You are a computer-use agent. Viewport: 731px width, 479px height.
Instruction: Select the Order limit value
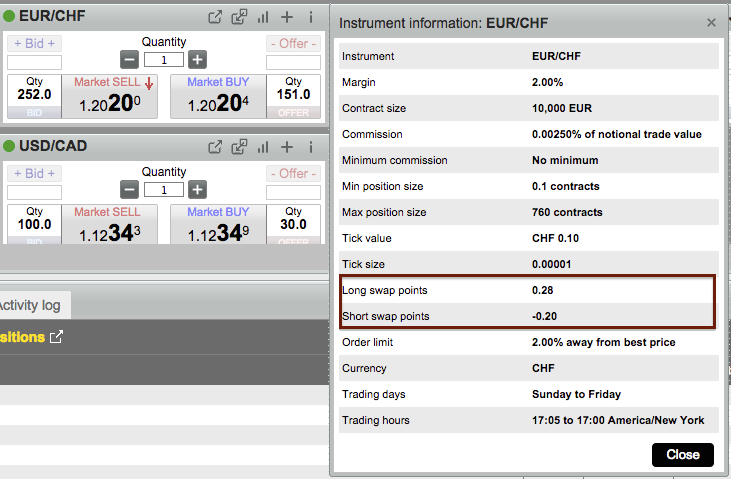604,342
